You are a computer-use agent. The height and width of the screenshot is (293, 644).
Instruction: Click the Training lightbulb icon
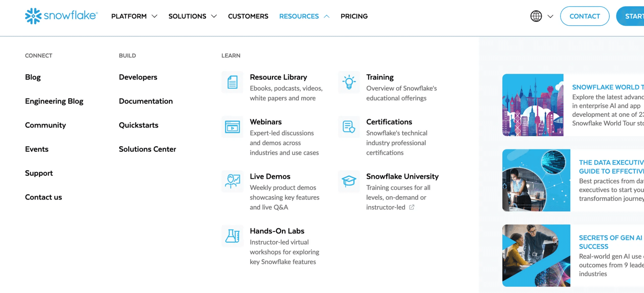click(349, 82)
